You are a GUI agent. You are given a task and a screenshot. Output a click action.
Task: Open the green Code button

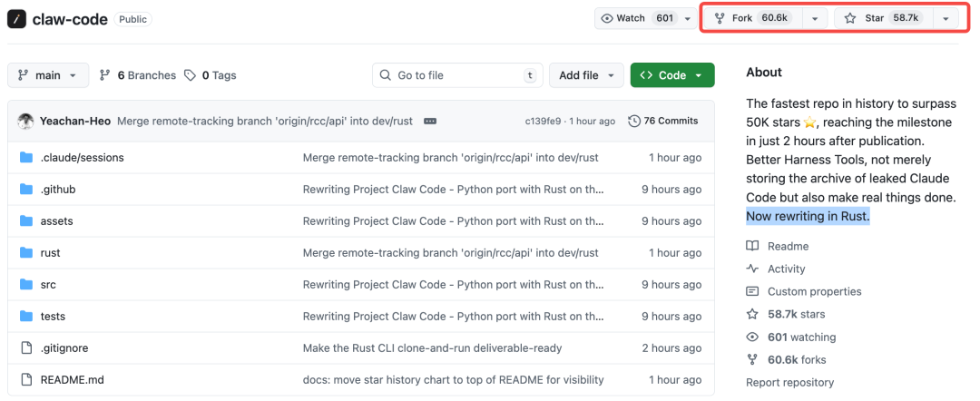671,75
